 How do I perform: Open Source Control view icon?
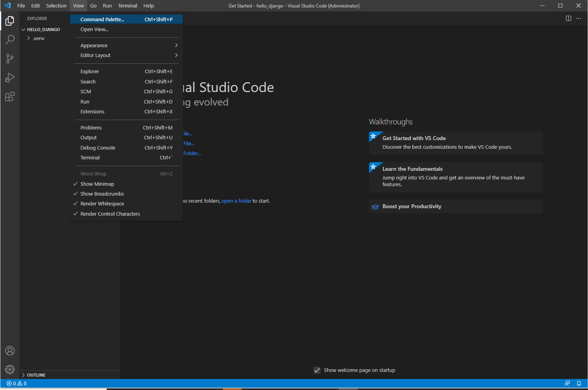tap(10, 59)
